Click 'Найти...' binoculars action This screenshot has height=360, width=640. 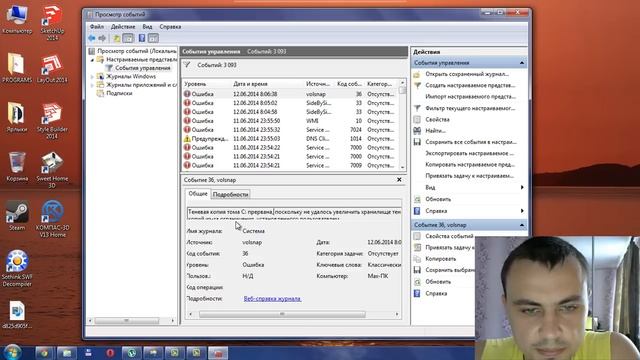(x=435, y=131)
